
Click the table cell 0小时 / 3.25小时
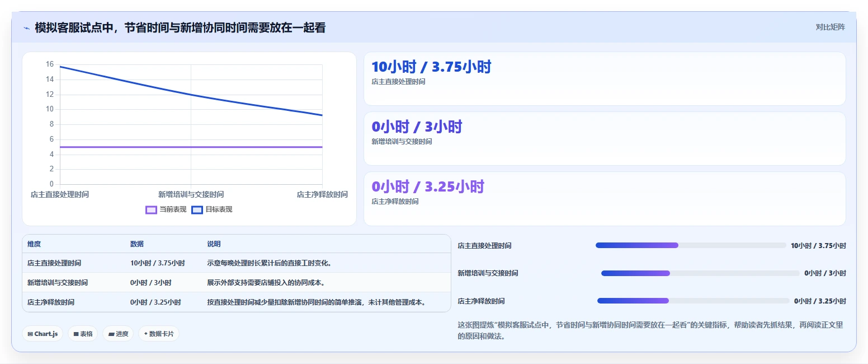(x=155, y=302)
